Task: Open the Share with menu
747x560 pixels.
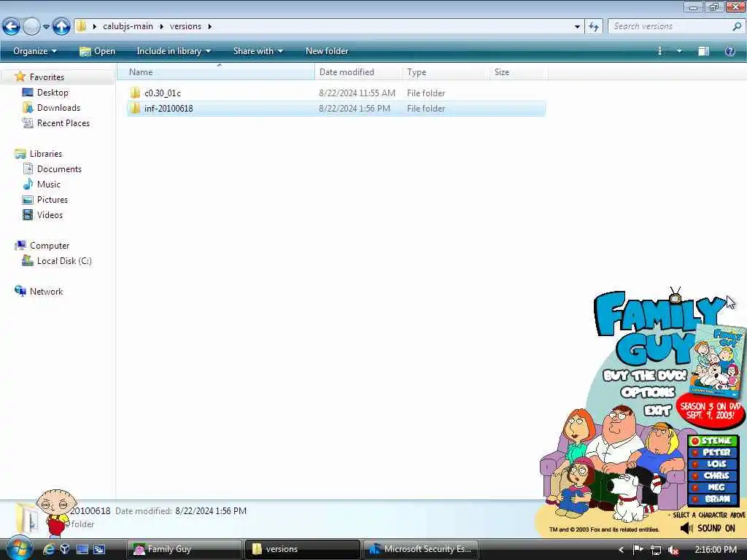Action: (x=258, y=51)
